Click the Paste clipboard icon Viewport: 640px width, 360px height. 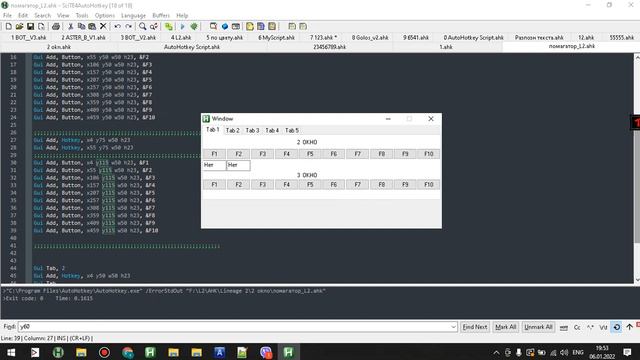click(92, 27)
